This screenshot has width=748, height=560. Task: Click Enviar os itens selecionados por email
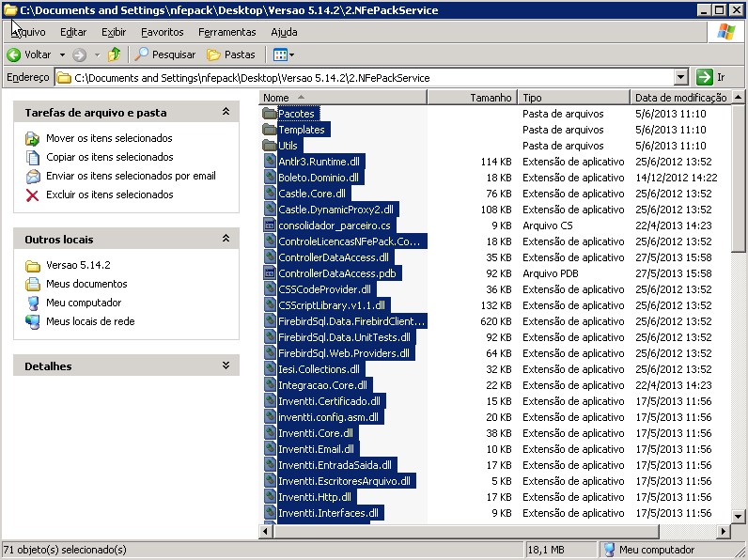pos(131,176)
